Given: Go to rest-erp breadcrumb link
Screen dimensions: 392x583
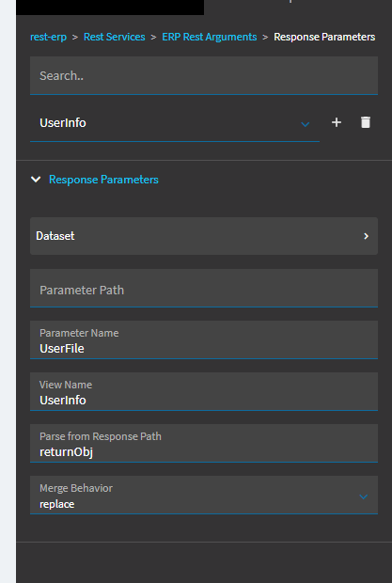Looking at the screenshot, I should pyautogui.click(x=48, y=37).
